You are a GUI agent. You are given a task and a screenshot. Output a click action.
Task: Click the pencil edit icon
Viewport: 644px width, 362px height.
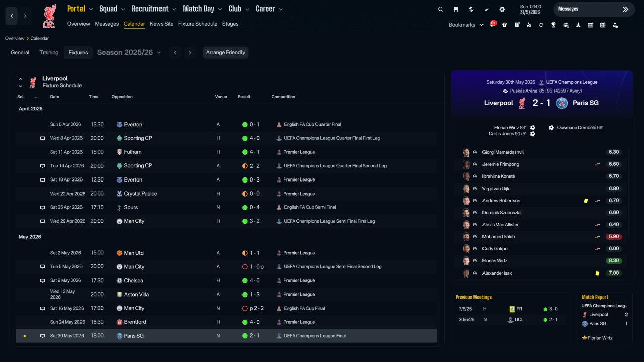click(x=487, y=9)
